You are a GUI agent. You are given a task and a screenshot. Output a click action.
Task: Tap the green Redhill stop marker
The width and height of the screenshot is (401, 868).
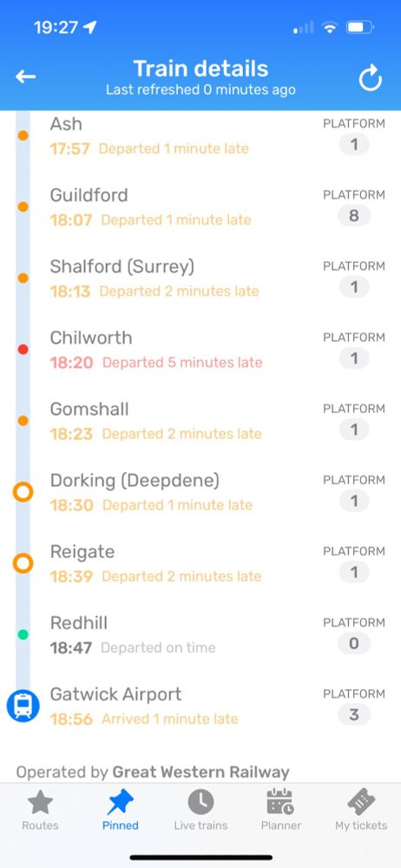(23, 635)
